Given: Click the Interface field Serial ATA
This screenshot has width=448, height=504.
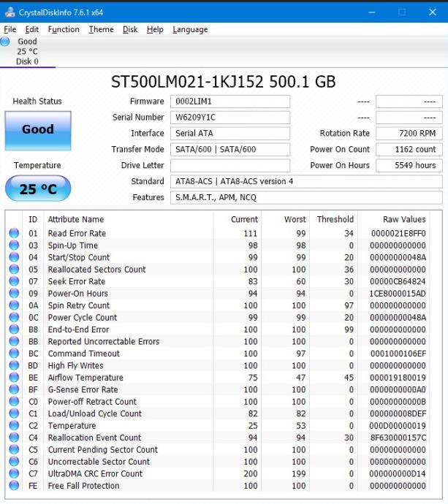Looking at the screenshot, I should (x=230, y=134).
